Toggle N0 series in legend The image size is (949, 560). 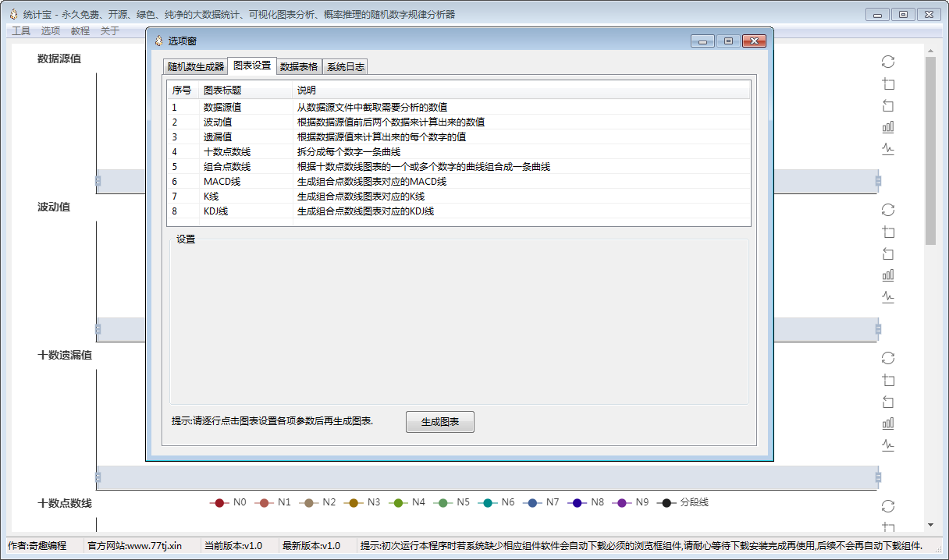228,503
